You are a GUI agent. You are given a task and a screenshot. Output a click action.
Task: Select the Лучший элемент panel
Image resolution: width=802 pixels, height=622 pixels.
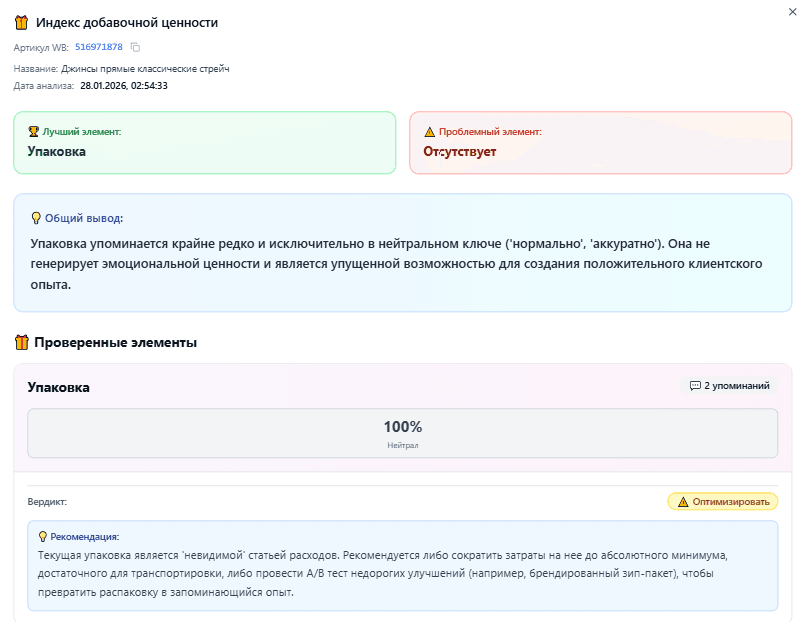click(x=207, y=143)
